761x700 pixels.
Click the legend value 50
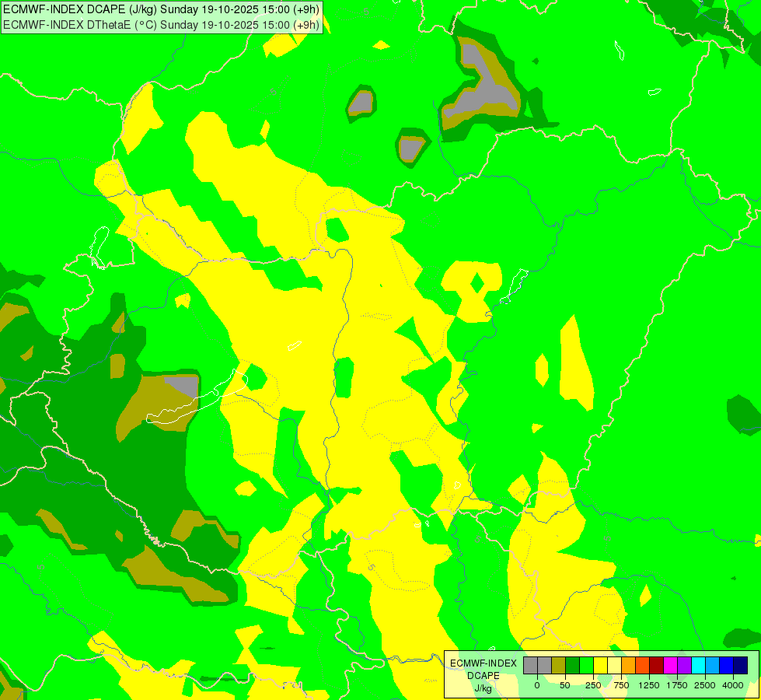point(565,685)
